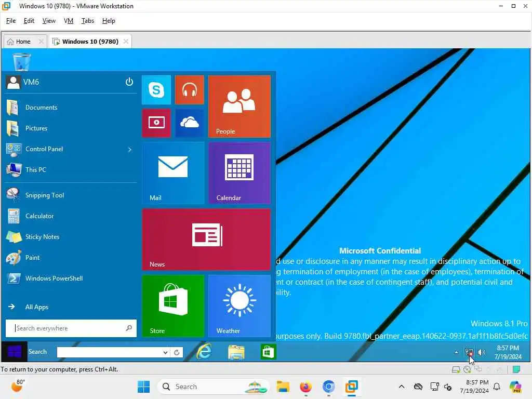Close the Windows 10 (9780) tab
This screenshot has height=399, width=532.
click(126, 42)
